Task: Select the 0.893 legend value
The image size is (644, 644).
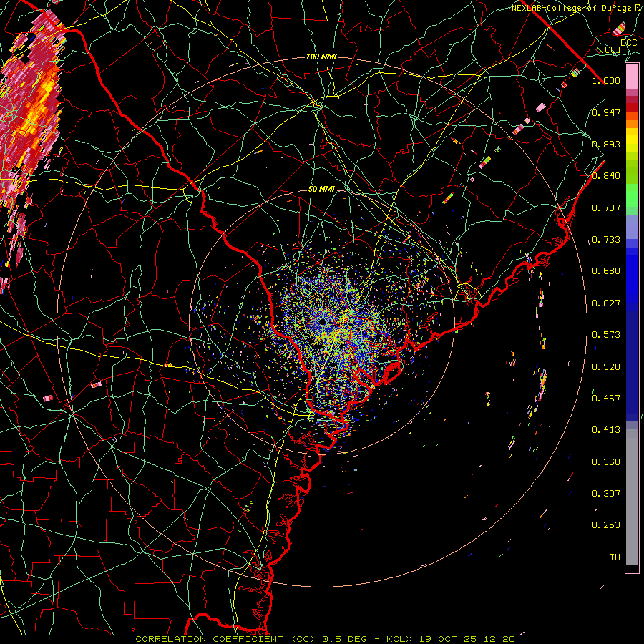Action: [x=606, y=144]
